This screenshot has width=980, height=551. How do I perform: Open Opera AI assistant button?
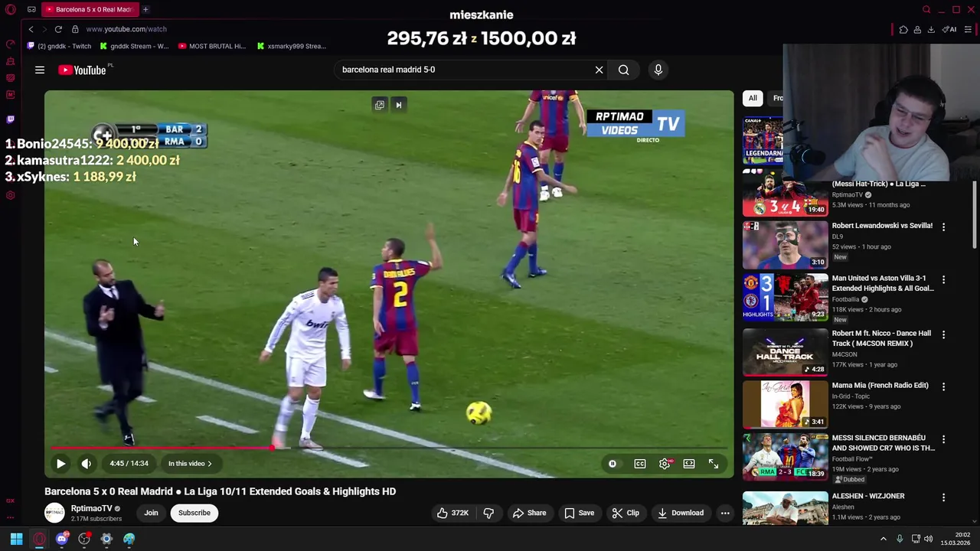[949, 29]
